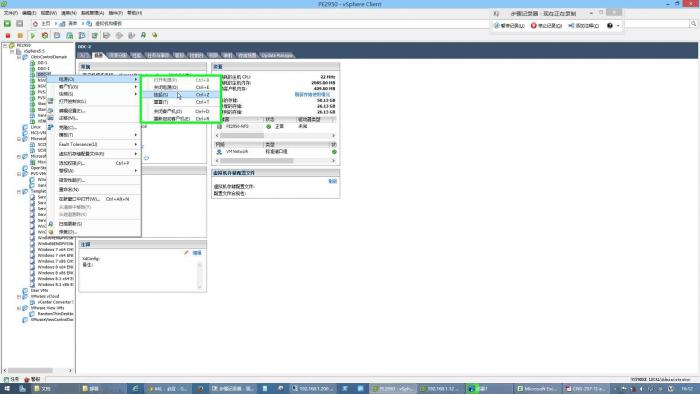Click the 'VM Network' row text

point(237,152)
